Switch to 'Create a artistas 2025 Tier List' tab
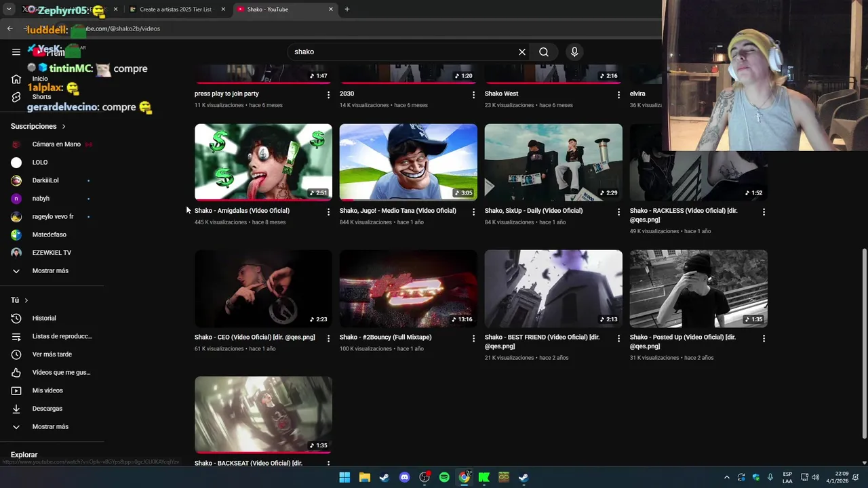The image size is (868, 488). pyautogui.click(x=176, y=9)
